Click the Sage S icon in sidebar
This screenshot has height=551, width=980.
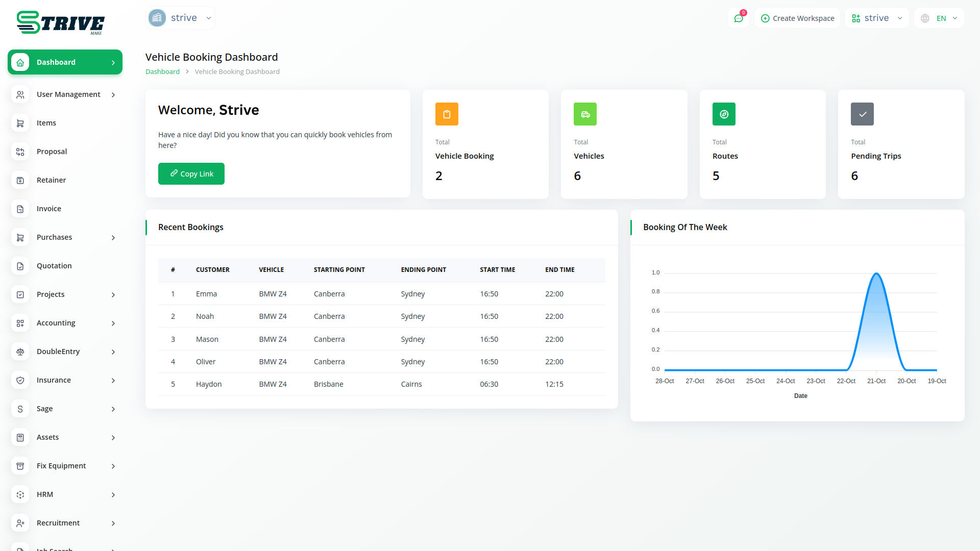(x=20, y=409)
